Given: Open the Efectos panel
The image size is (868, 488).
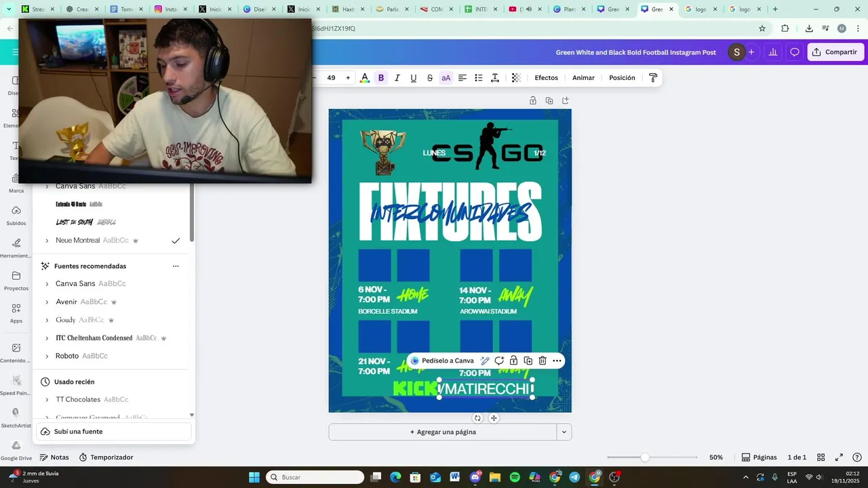Looking at the screenshot, I should tap(547, 78).
